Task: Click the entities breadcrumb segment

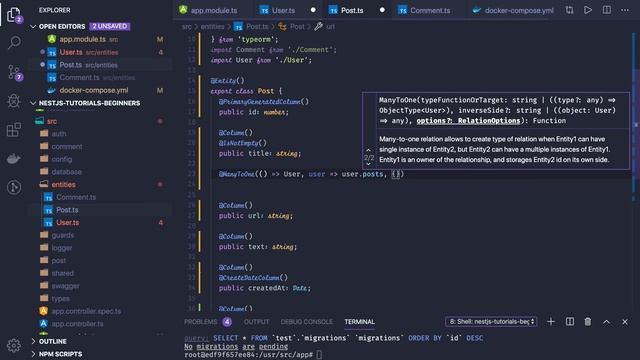Action: coord(212,27)
